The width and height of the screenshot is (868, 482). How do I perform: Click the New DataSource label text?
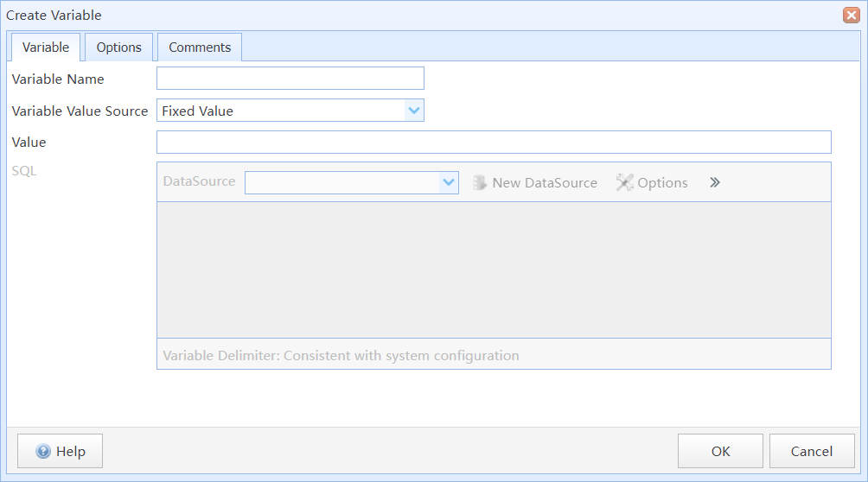(545, 182)
